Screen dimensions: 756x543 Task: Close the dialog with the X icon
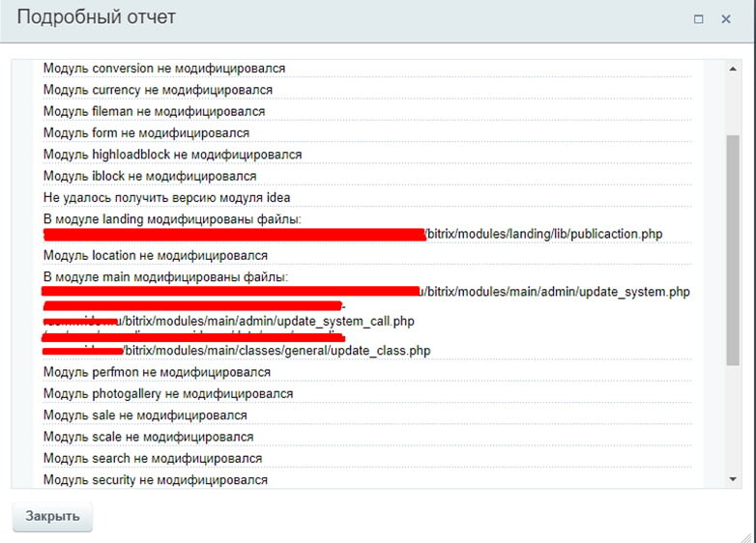[x=726, y=19]
